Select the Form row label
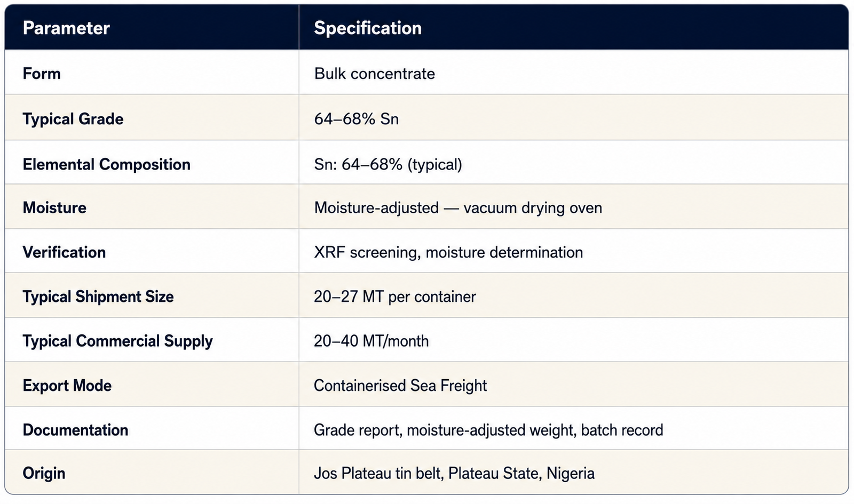 tap(42, 74)
